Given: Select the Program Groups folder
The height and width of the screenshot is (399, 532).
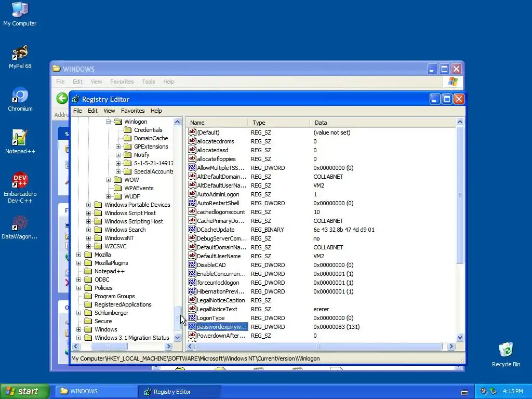Looking at the screenshot, I should point(110,296).
